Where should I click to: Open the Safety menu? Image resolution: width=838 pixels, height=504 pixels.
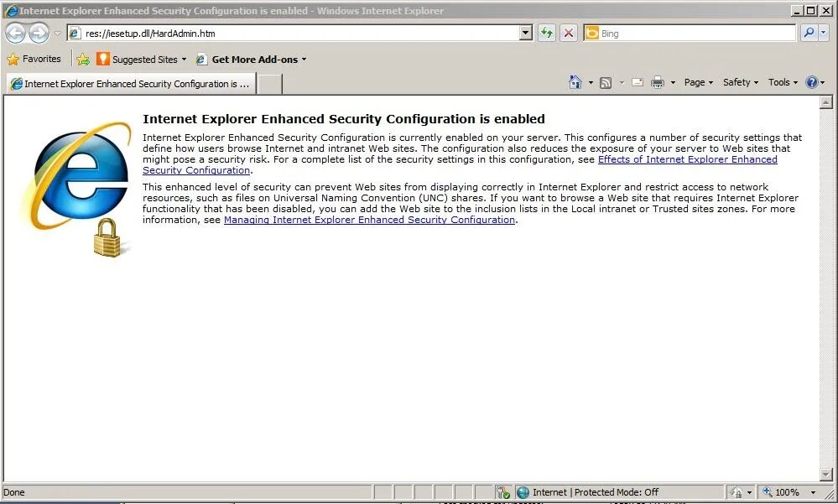pyautogui.click(x=737, y=82)
